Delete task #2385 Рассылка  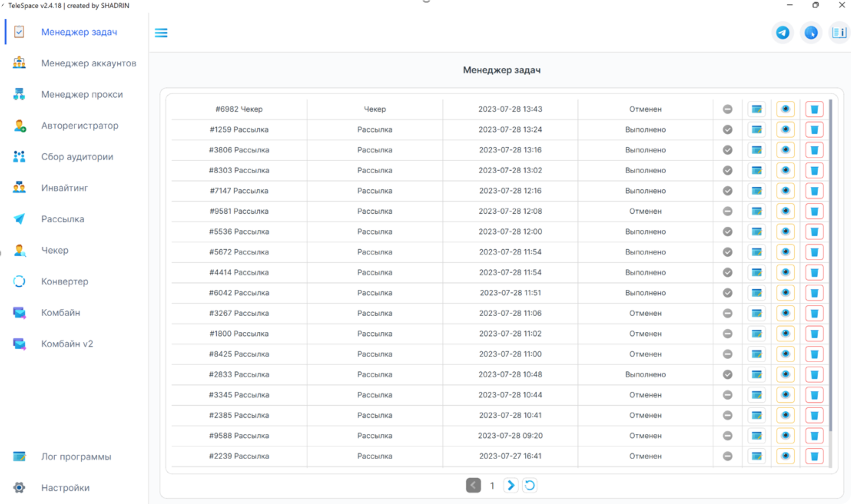tap(815, 415)
